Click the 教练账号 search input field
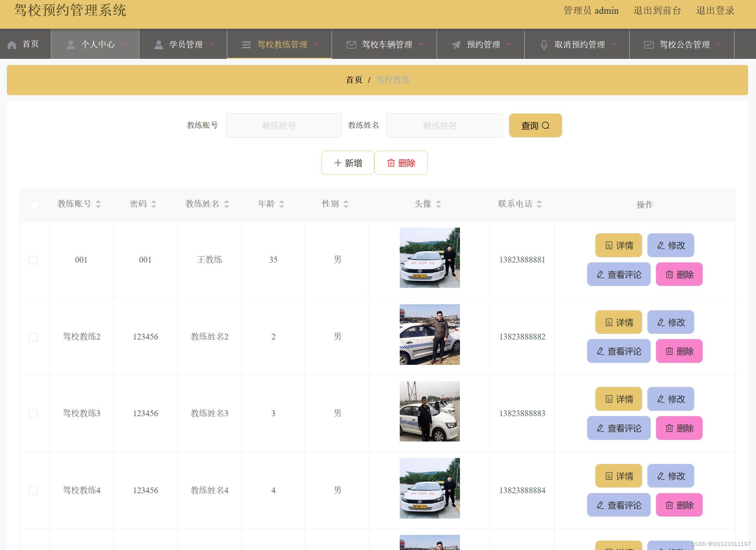 (x=284, y=126)
